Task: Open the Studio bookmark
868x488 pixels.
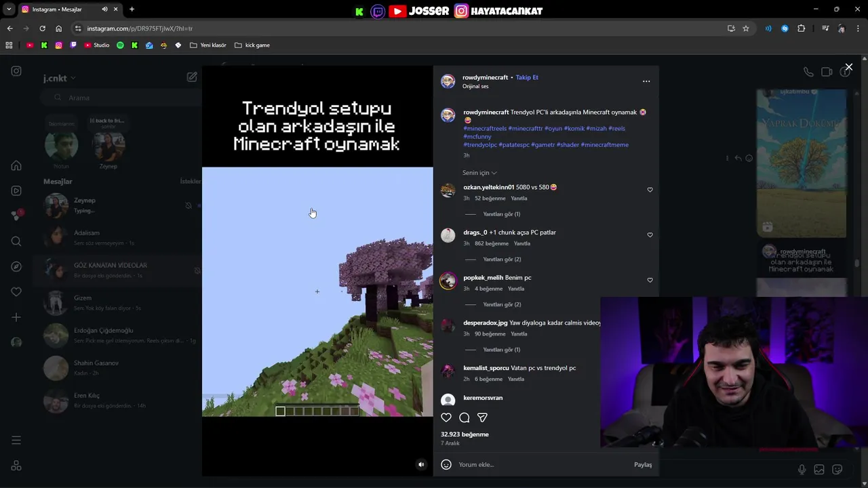Action: [96, 45]
